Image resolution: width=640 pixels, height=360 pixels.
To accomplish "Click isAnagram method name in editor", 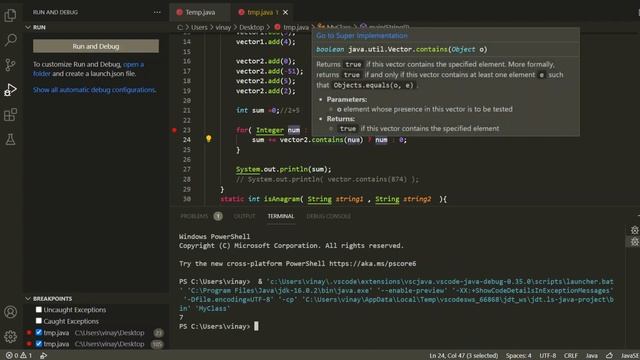I will [282, 199].
